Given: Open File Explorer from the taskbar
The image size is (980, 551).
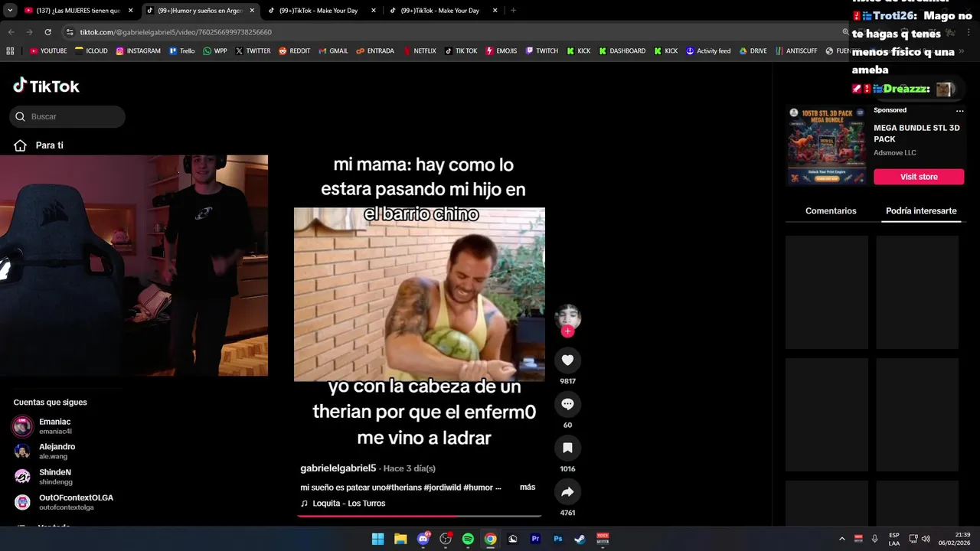Looking at the screenshot, I should 400,539.
